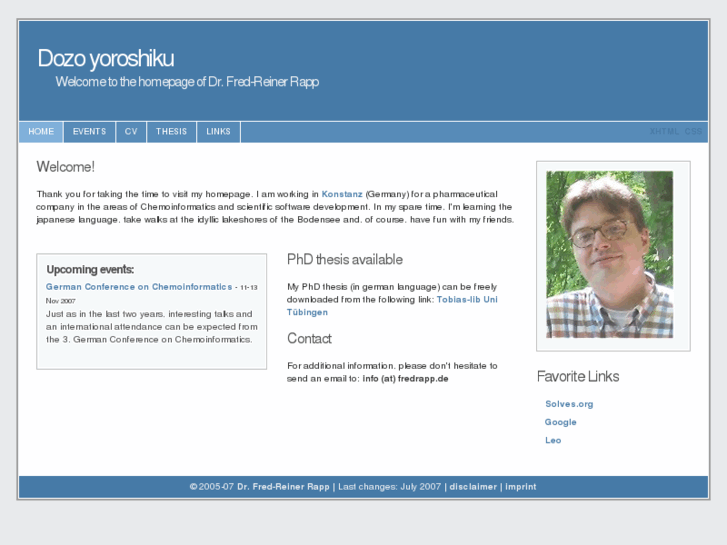The width and height of the screenshot is (727, 545).
Task: Visit the Solves.org favorite link
Action: click(569, 404)
